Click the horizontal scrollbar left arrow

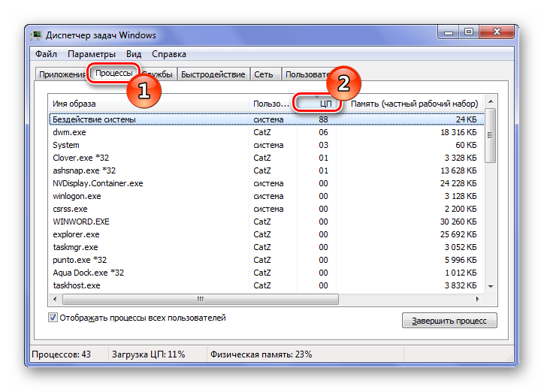[x=55, y=299]
